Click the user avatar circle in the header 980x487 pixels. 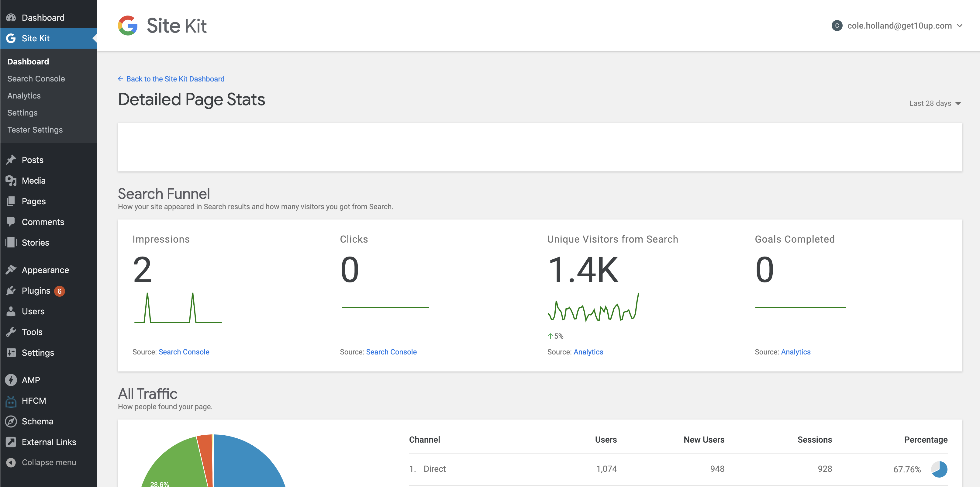coord(837,26)
